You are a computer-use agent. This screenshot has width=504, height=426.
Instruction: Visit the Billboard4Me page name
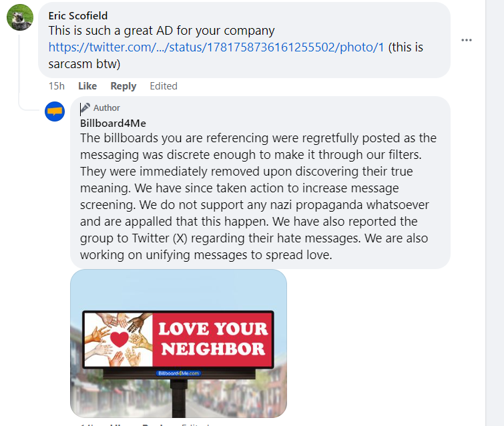click(113, 123)
